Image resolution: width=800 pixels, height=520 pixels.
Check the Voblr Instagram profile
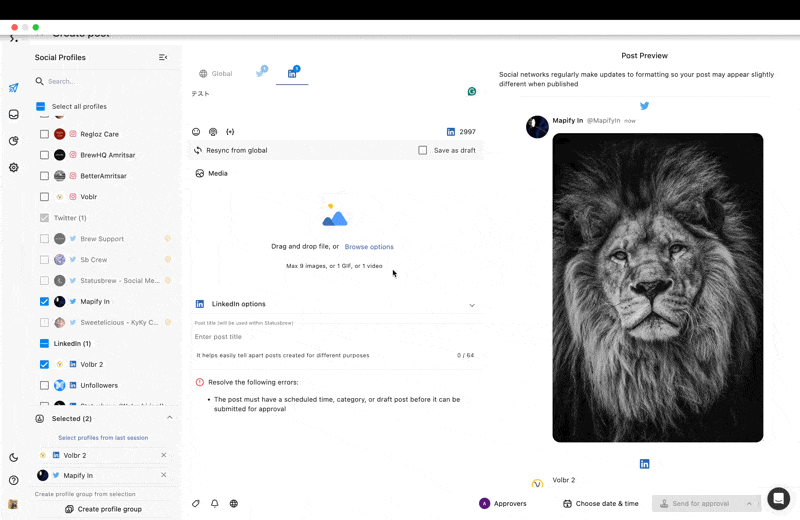click(x=44, y=196)
